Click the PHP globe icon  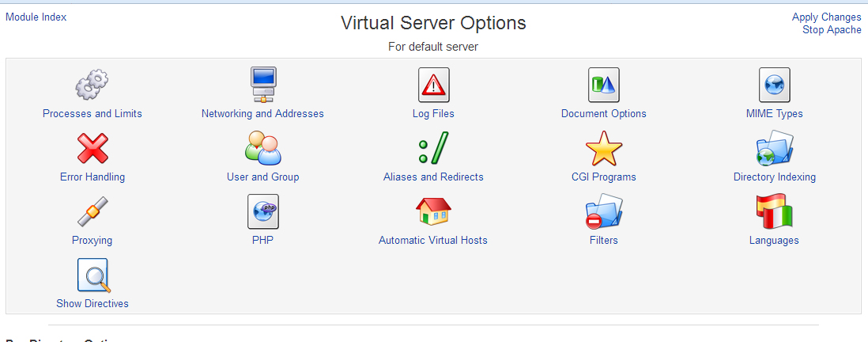pos(263,211)
